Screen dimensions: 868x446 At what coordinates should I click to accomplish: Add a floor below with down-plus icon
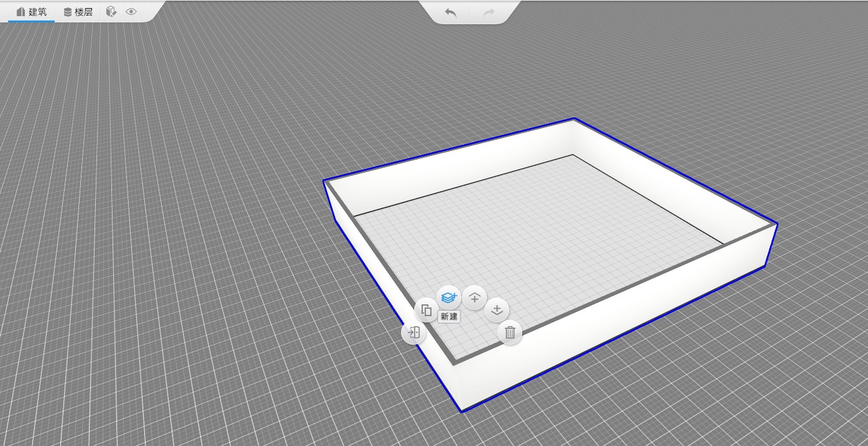coord(497,310)
